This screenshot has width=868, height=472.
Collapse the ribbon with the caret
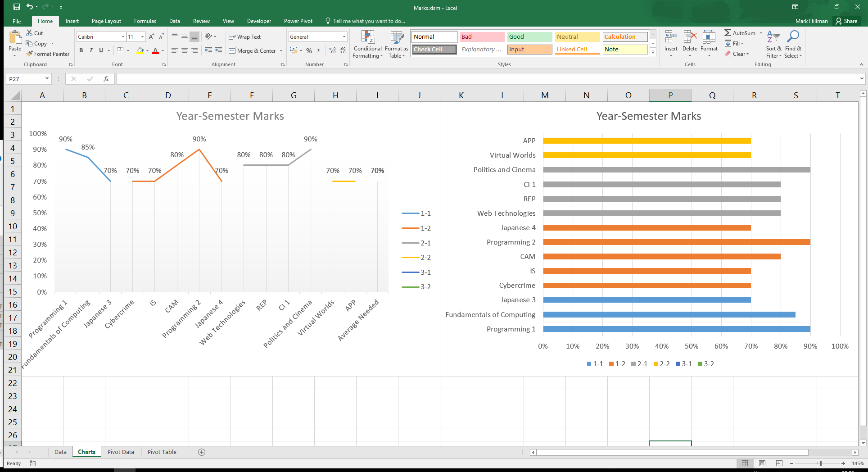pyautogui.click(x=861, y=64)
